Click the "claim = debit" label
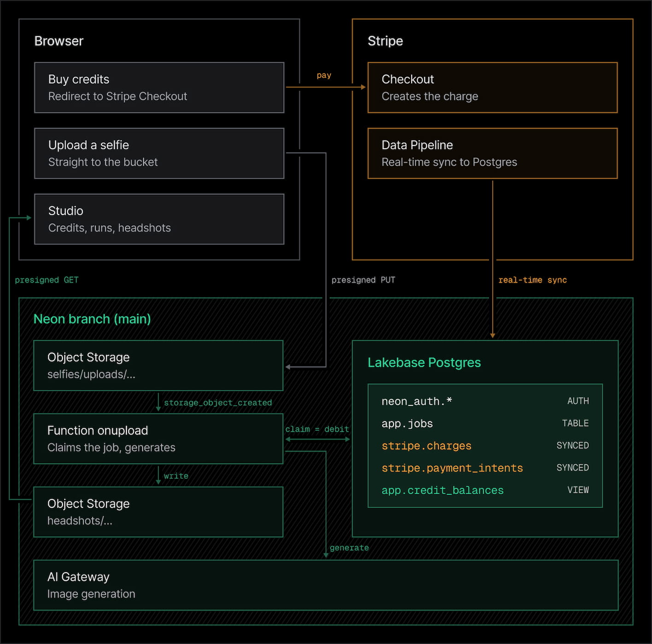Screen dimensions: 652x644 317,429
